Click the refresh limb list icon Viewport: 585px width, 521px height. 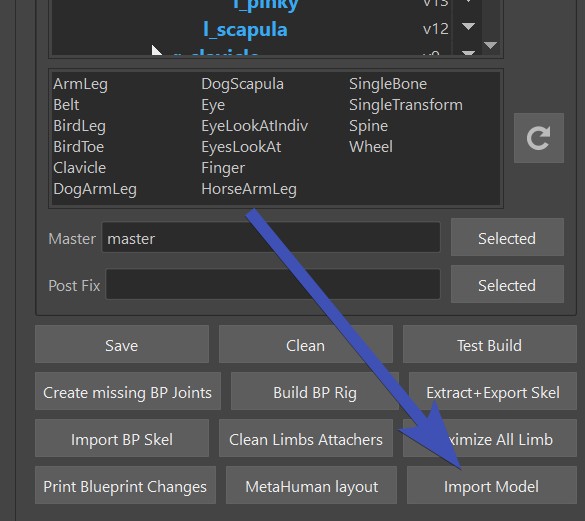(x=539, y=138)
